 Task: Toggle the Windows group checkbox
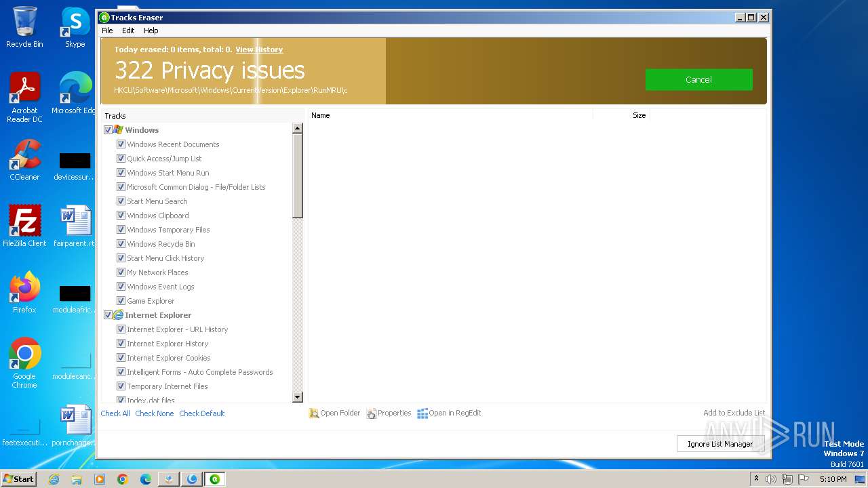point(108,130)
